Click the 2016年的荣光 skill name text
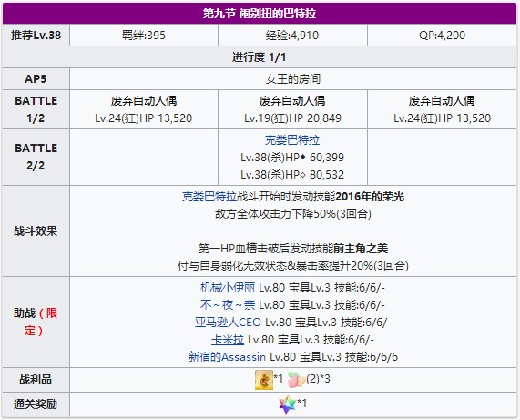The image size is (520, 420). pyautogui.click(x=370, y=197)
